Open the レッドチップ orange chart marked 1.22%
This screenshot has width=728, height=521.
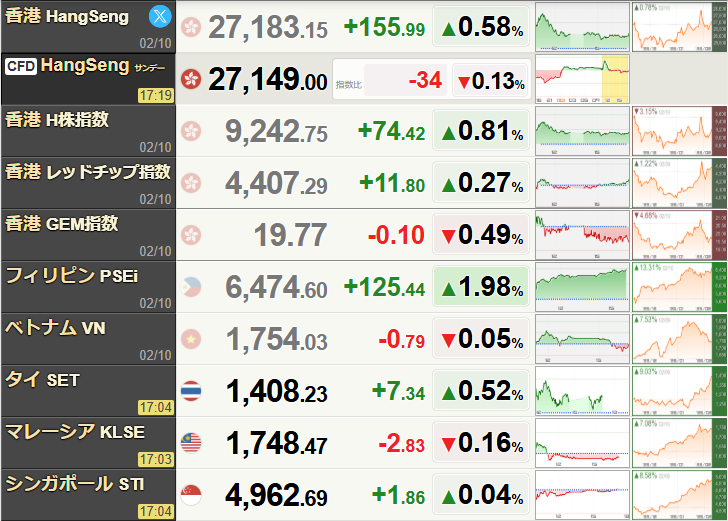click(680, 183)
